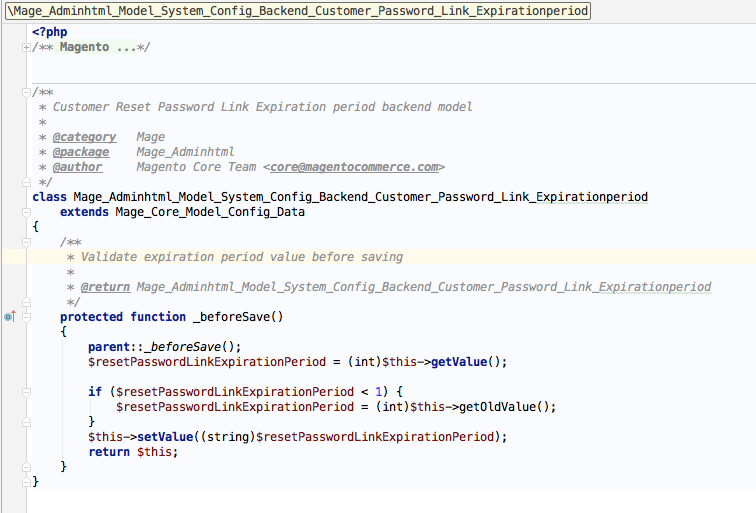Viewport: 756px width, 513px height.
Task: Click the "function" keyword
Action: [158, 317]
